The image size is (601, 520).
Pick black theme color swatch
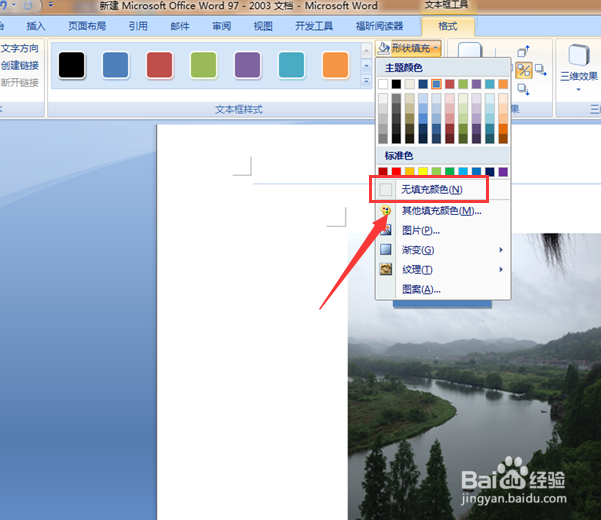396,84
